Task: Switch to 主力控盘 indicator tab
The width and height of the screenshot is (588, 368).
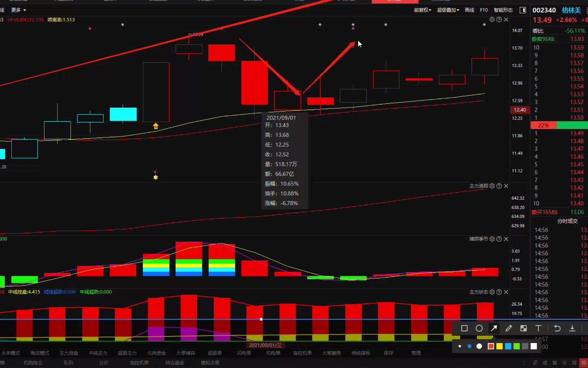Action: (69, 353)
